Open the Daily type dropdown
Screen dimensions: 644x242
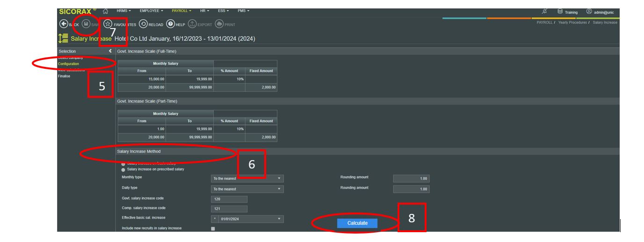(x=247, y=189)
